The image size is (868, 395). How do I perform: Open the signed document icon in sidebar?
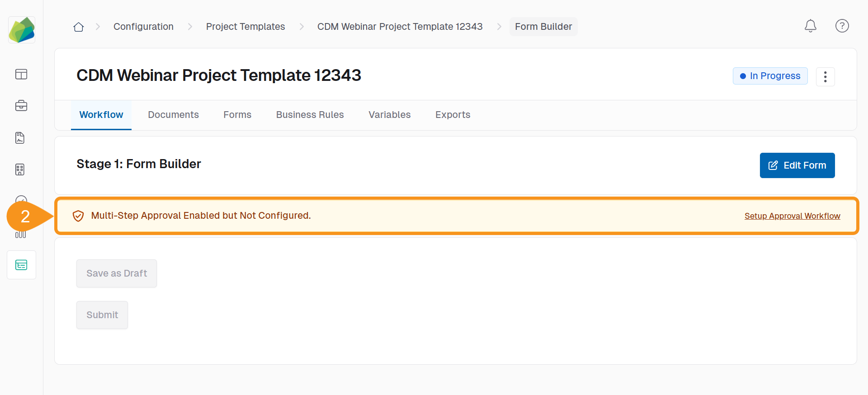20,138
